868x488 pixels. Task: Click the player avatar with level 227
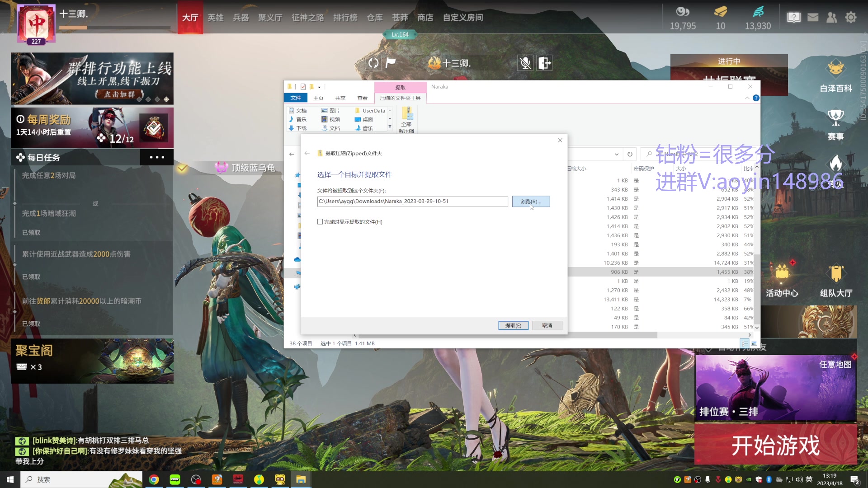(x=36, y=24)
